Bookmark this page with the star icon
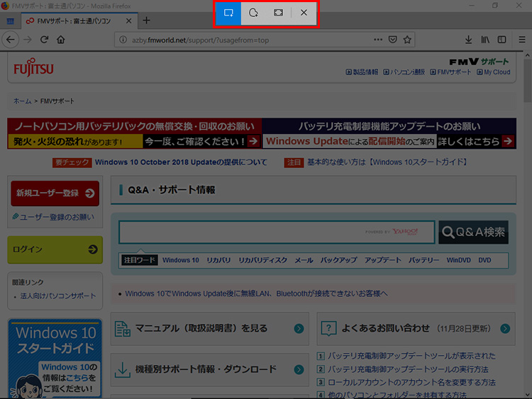532x399 pixels. (x=409, y=40)
